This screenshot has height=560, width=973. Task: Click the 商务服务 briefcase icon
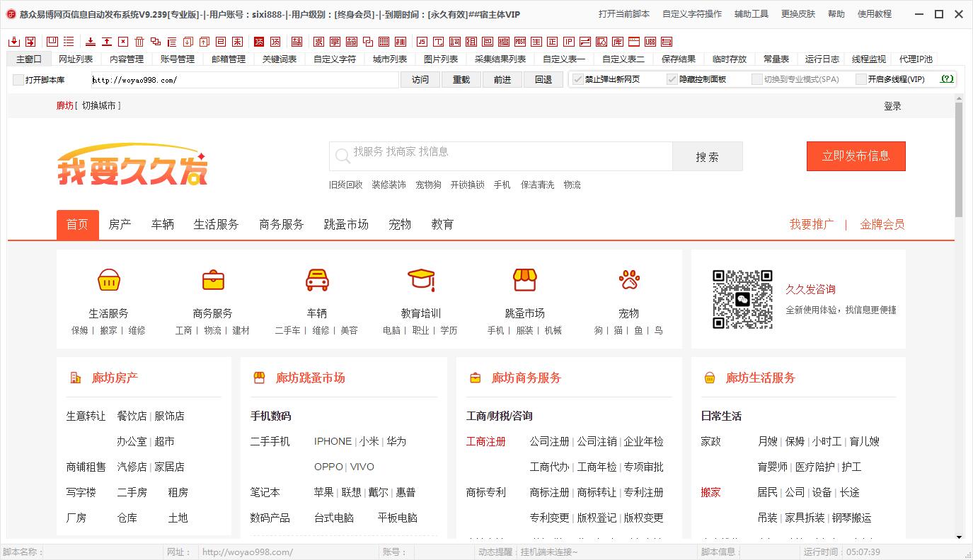(213, 281)
